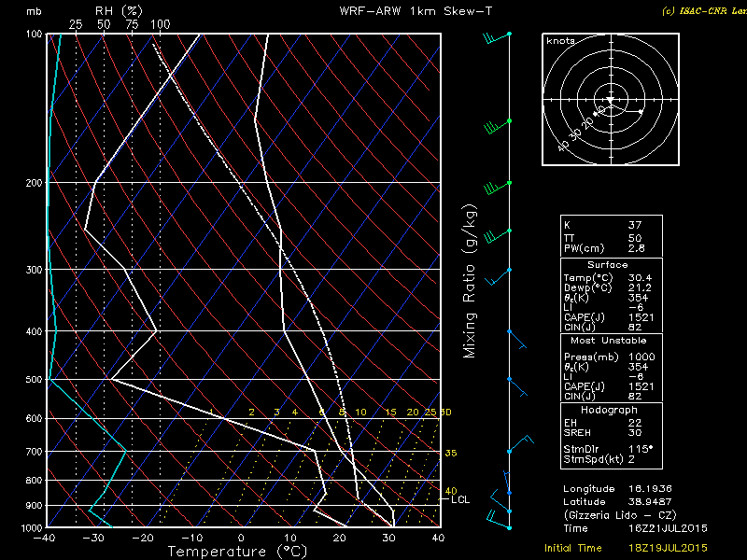747x560 pixels.
Task: Click the wind barb at 700 mb level
Action: [x=520, y=444]
